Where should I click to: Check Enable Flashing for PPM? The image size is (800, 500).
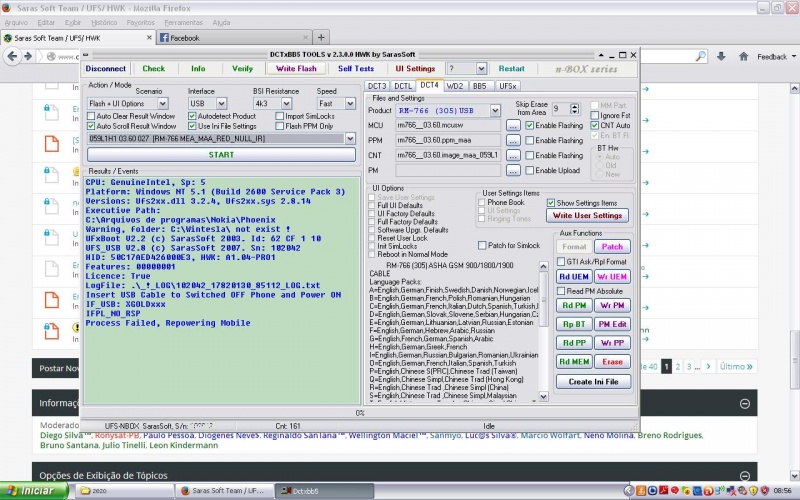click(x=530, y=140)
